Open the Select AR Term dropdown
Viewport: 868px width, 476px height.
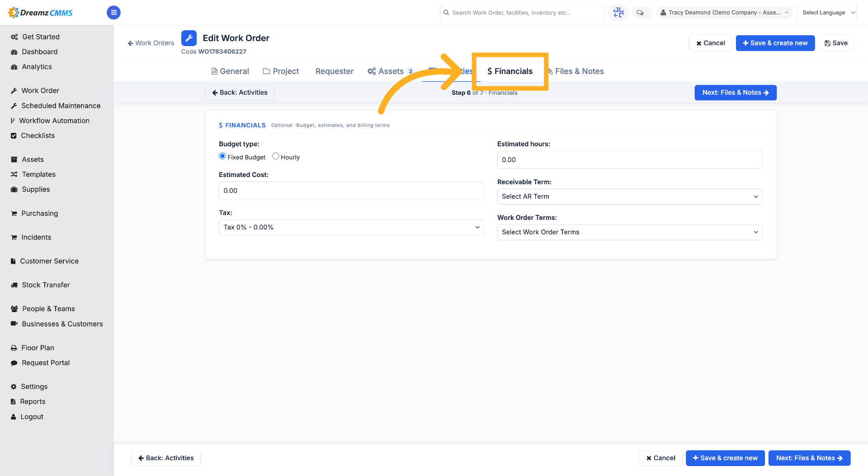[630, 196]
